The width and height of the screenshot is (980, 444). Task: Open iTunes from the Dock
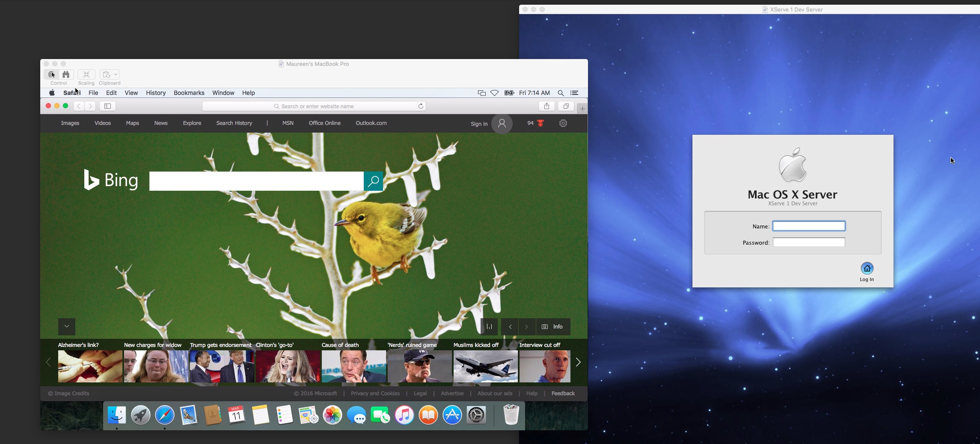tap(404, 415)
